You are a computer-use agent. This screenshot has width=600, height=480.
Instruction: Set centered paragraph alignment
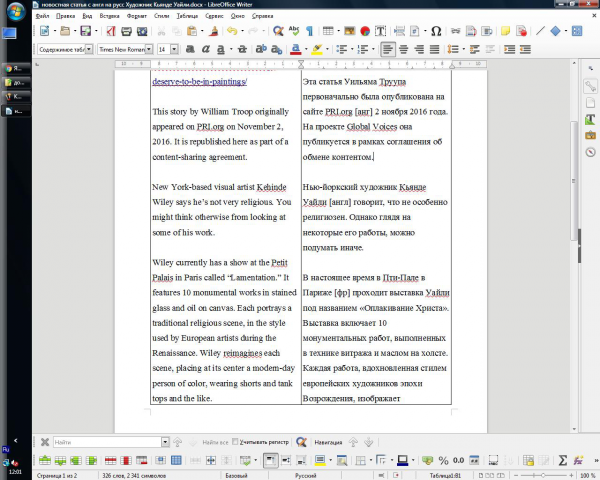pyautogui.click(x=403, y=49)
